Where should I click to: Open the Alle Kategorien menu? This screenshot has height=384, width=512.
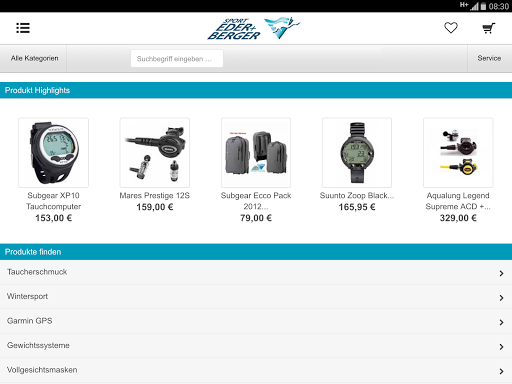click(34, 58)
